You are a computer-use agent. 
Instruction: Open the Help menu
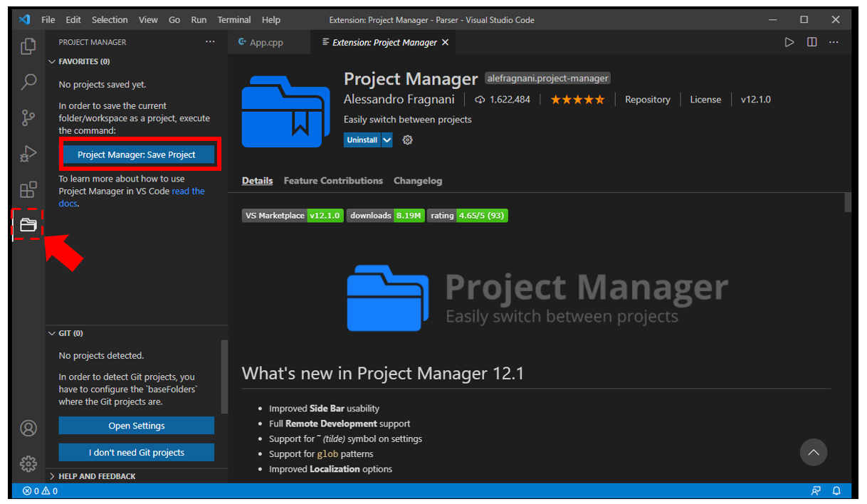point(271,20)
